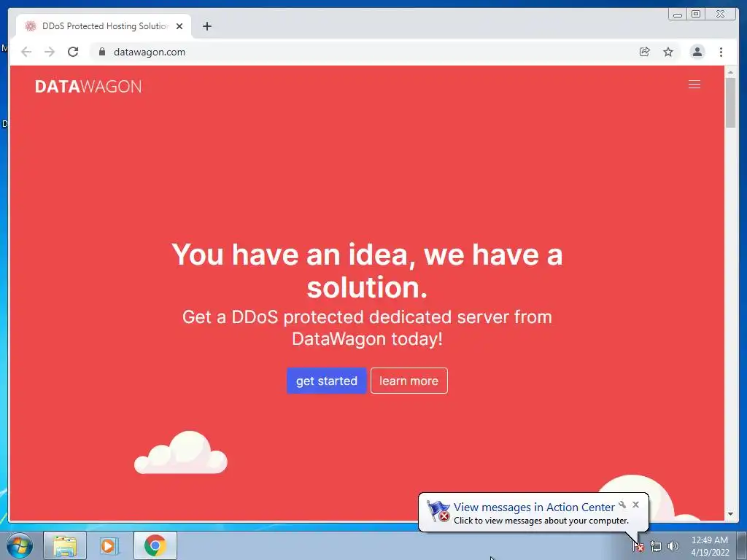Click the Show desktop strip
The width and height of the screenshot is (747, 560).
[x=742, y=545]
